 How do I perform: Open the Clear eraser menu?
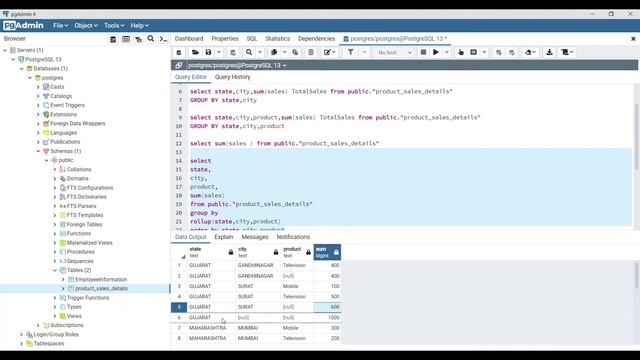coord(530,52)
